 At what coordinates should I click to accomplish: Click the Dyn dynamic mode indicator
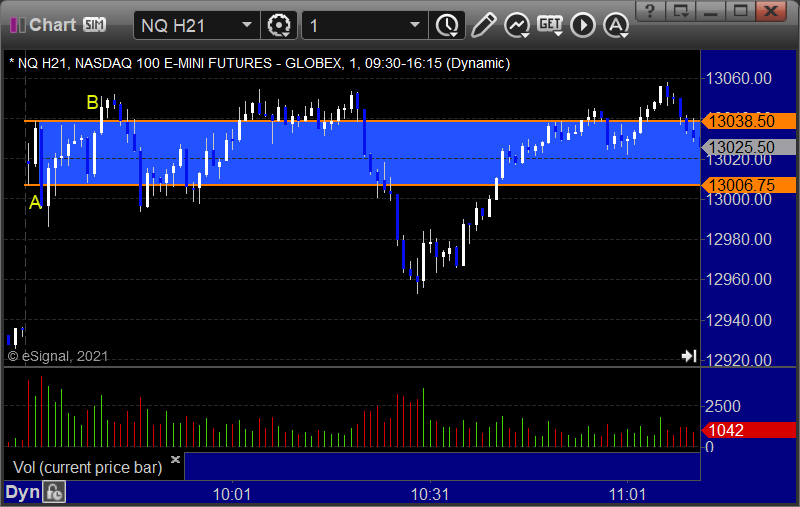coord(22,492)
